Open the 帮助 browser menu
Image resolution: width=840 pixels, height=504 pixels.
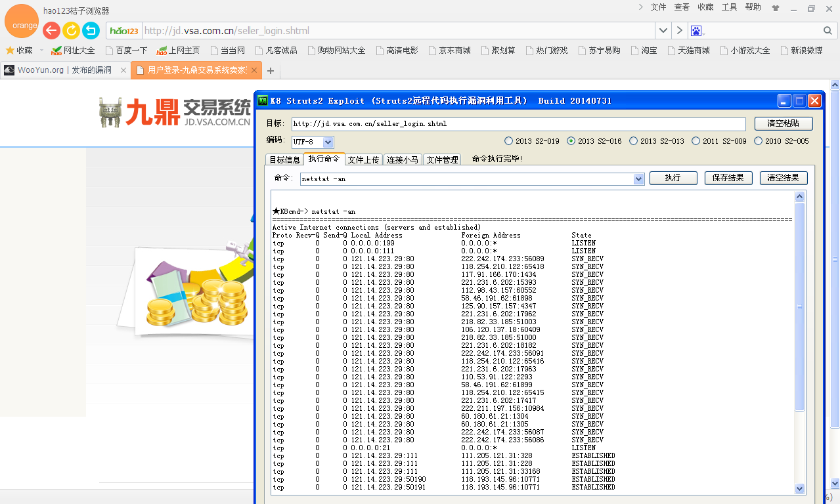(753, 7)
